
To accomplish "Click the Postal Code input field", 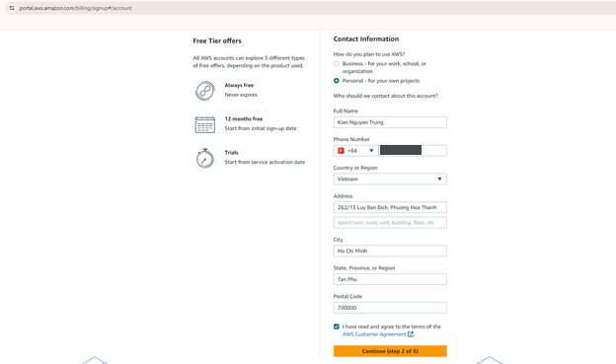I will (x=390, y=308).
